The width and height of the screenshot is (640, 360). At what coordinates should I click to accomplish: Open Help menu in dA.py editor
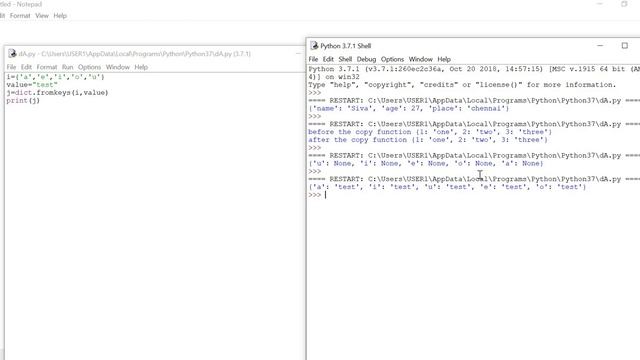[x=141, y=67]
